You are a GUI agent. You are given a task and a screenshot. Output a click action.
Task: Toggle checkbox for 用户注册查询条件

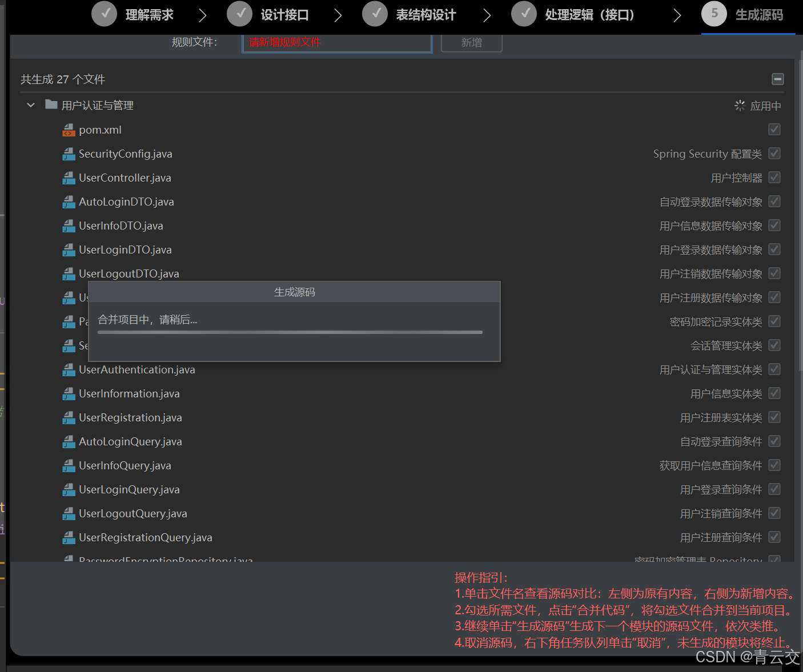click(774, 537)
